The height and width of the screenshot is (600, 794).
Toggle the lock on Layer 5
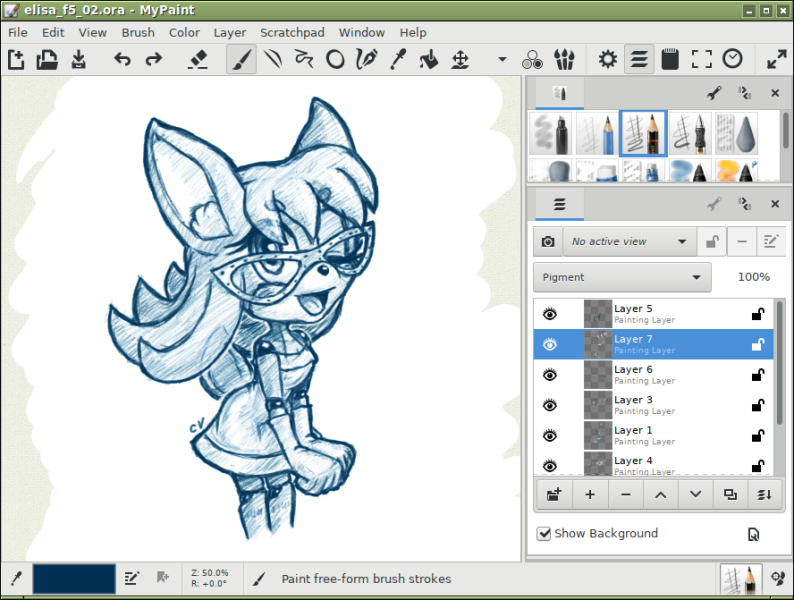coord(758,314)
